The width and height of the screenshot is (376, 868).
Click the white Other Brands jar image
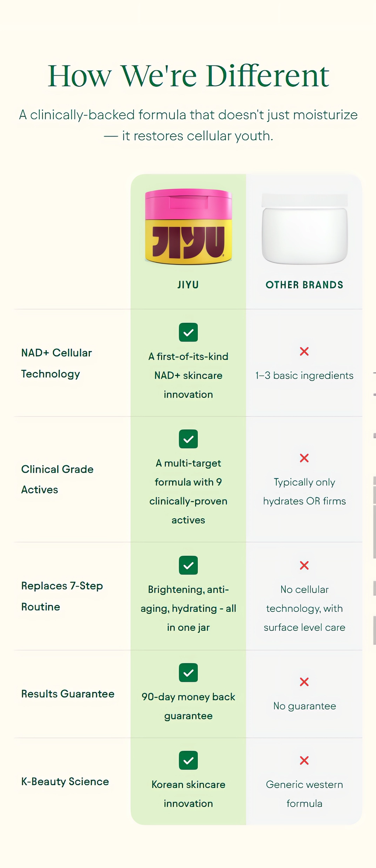[305, 229]
